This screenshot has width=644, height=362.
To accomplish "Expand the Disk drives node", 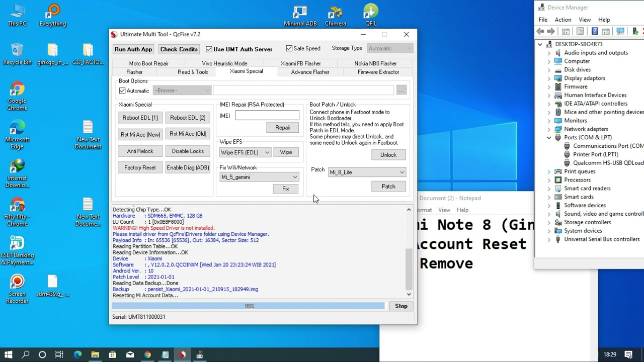I will click(x=549, y=70).
